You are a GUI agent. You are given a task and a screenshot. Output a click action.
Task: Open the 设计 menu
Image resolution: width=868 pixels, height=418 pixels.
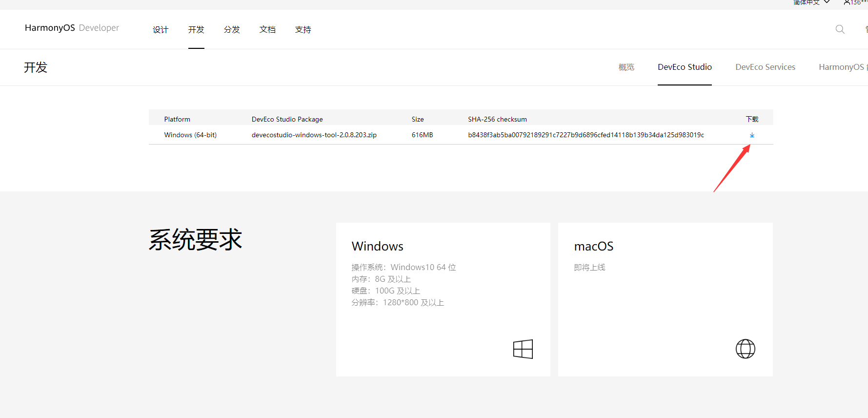tap(161, 30)
